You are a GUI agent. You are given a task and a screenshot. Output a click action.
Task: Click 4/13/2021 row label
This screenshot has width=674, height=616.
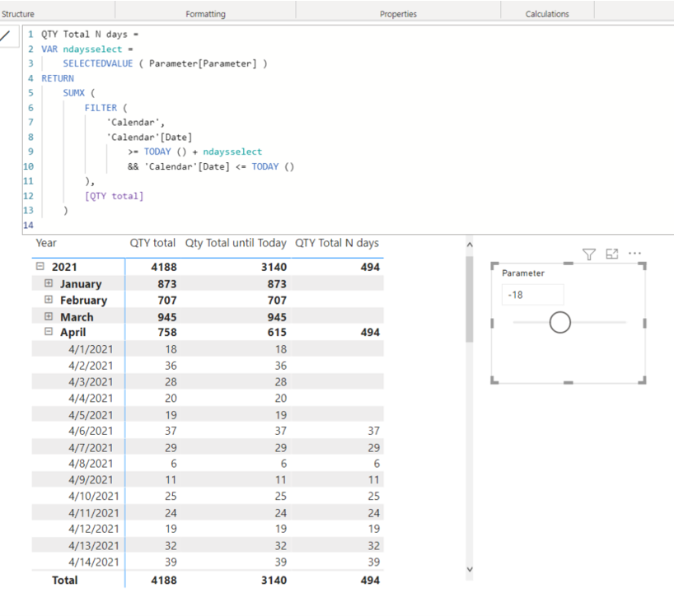[94, 545]
